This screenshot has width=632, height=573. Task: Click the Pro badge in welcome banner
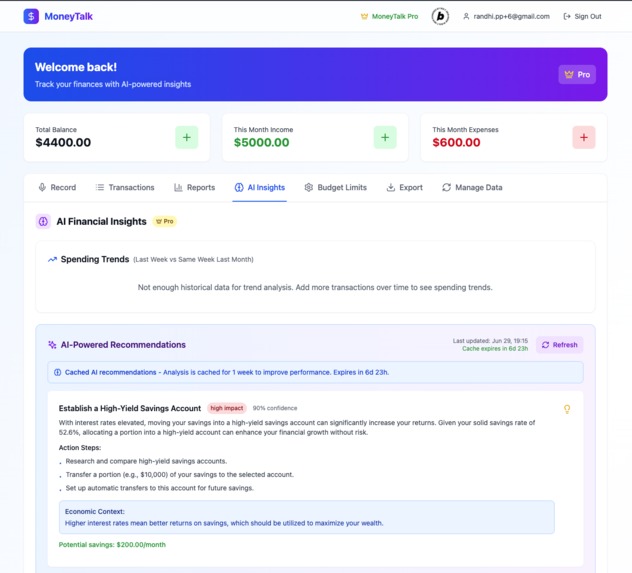coord(577,75)
